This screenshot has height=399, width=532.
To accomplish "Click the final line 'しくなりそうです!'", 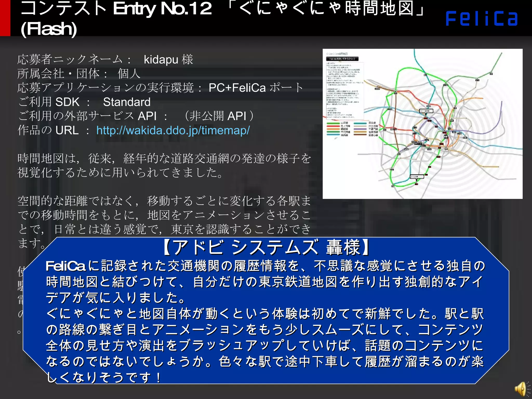I will pos(104,377).
